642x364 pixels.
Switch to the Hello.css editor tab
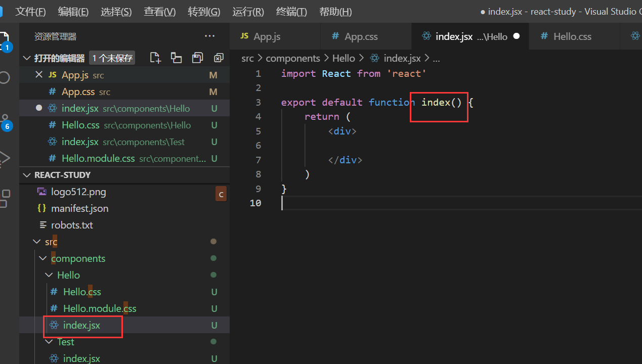click(574, 36)
